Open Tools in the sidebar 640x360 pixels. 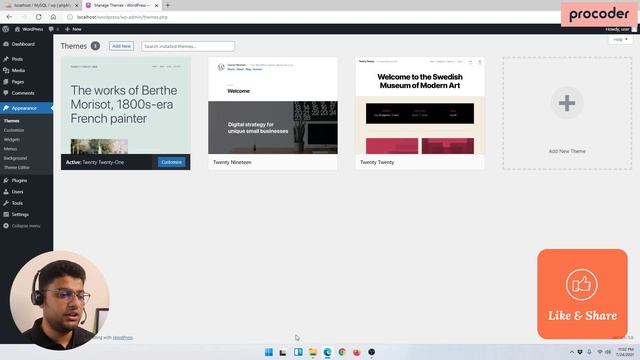[17, 203]
